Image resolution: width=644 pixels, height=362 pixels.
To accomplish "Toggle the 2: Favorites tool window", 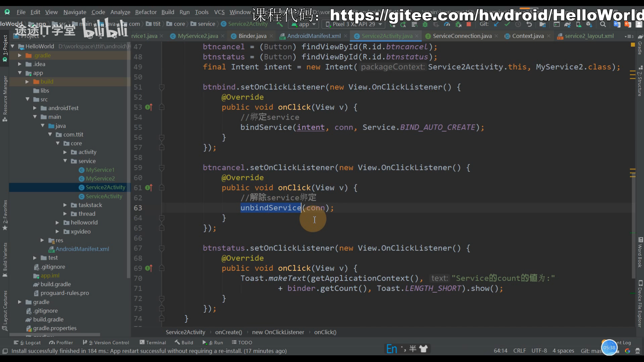I will (5, 215).
